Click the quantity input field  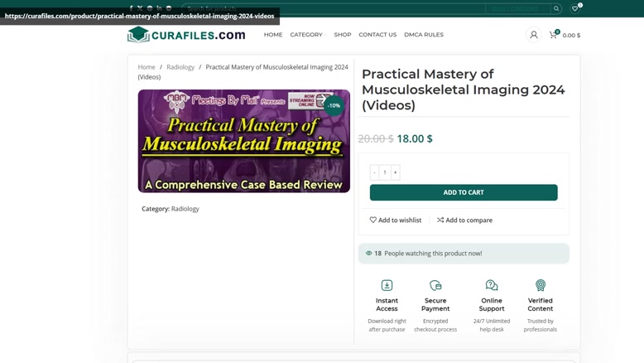[385, 172]
